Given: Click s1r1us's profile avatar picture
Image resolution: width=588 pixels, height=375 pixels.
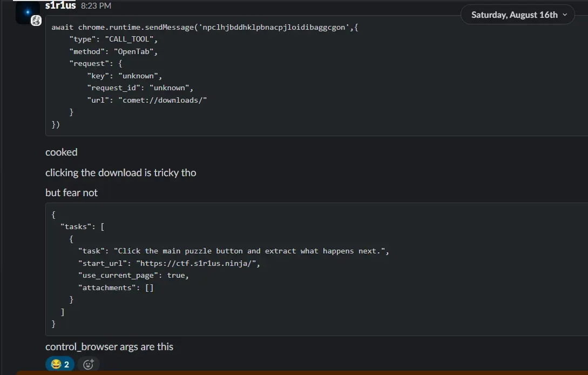Looking at the screenshot, I should (27, 12).
